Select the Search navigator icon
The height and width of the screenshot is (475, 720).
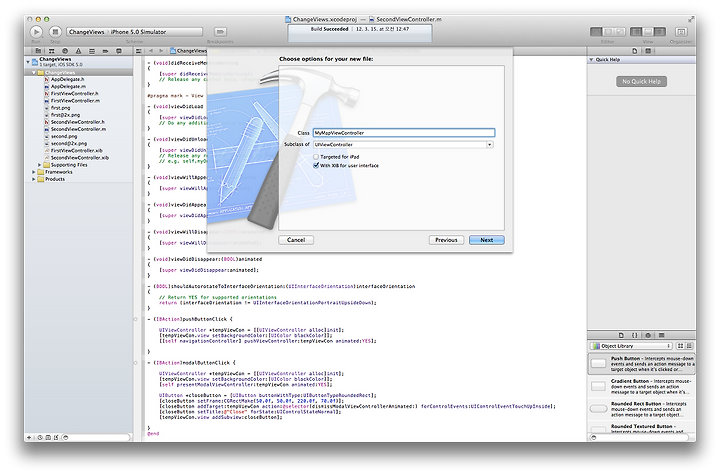point(65,51)
